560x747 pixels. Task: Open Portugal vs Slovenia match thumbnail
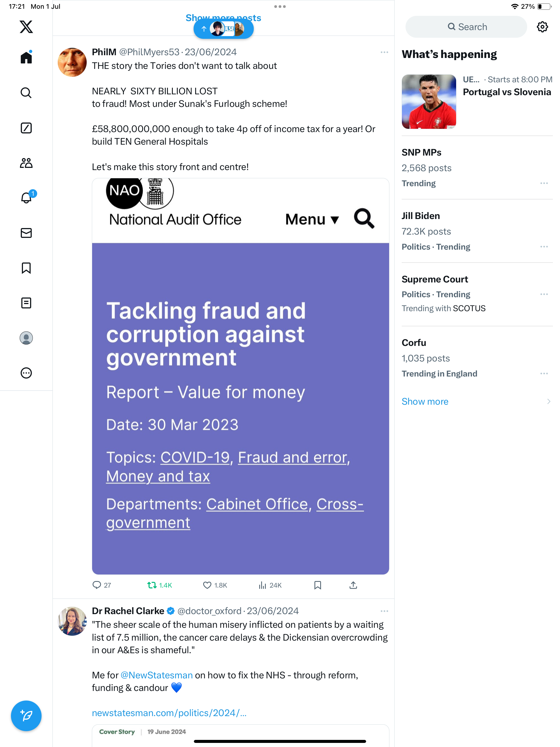coord(428,102)
